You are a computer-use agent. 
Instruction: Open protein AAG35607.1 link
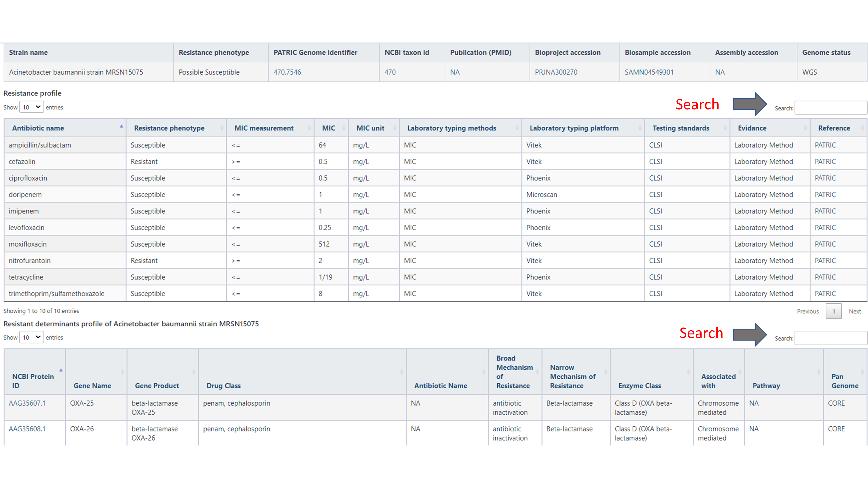click(27, 403)
